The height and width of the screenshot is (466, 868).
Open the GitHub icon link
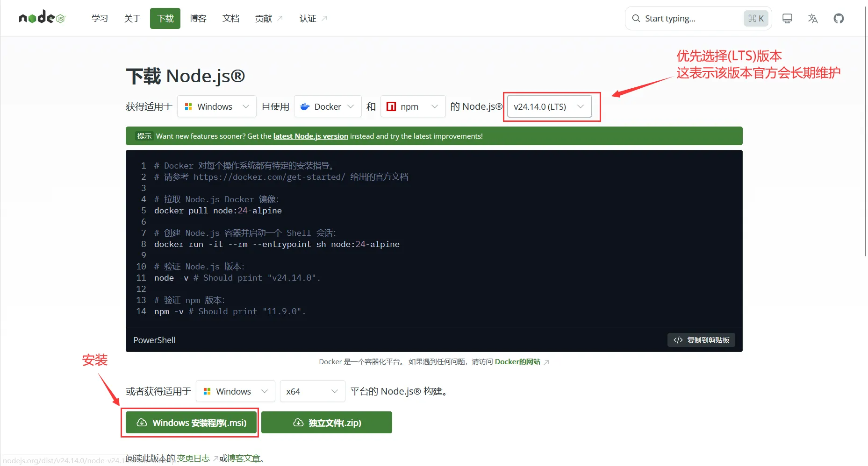(x=839, y=19)
